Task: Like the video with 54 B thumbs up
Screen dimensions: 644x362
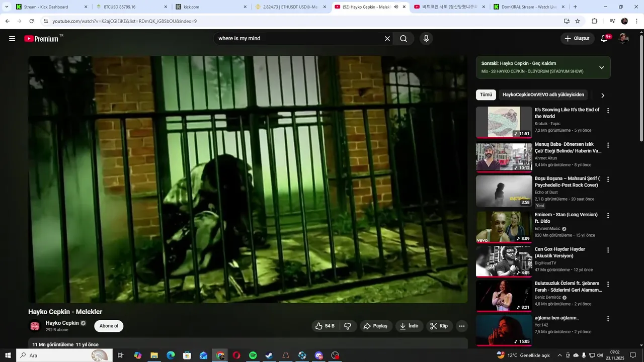Action: click(325, 326)
